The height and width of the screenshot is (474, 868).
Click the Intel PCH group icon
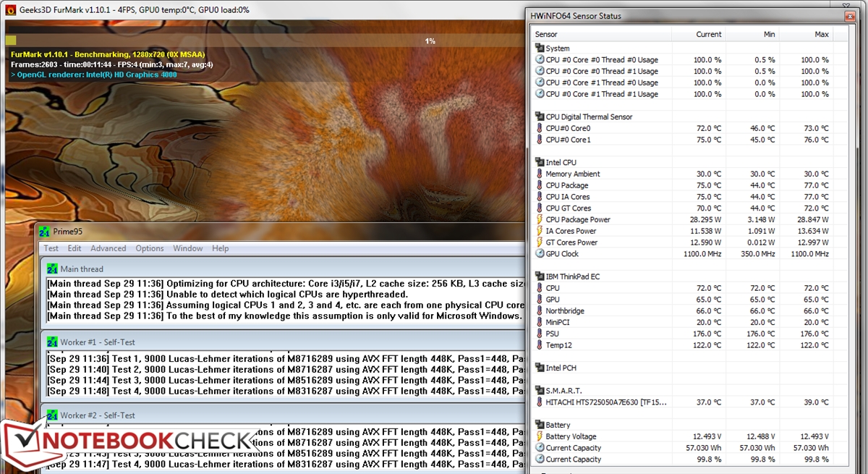540,368
